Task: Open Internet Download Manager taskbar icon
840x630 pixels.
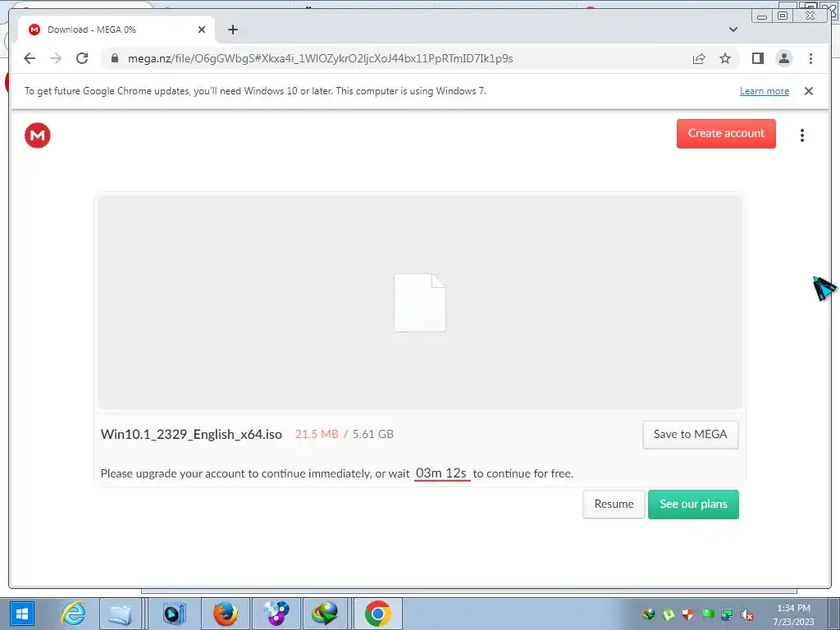Action: tap(326, 614)
